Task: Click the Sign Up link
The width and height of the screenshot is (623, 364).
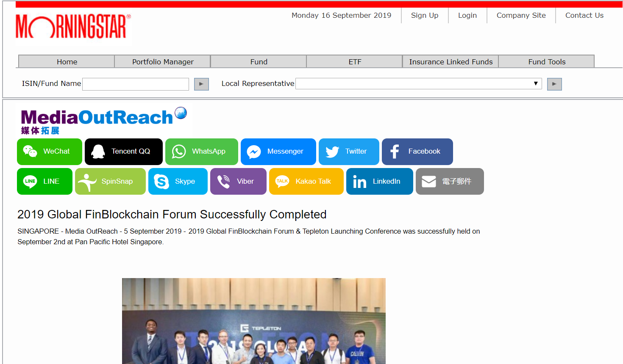Action: click(x=424, y=15)
